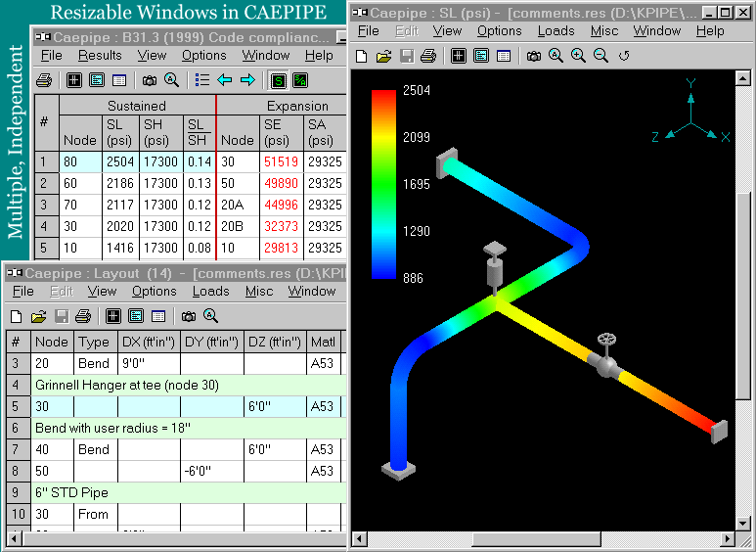The height and width of the screenshot is (552, 756).
Task: Click the results table icon in the SL graphics toolbar
Action: point(504,56)
